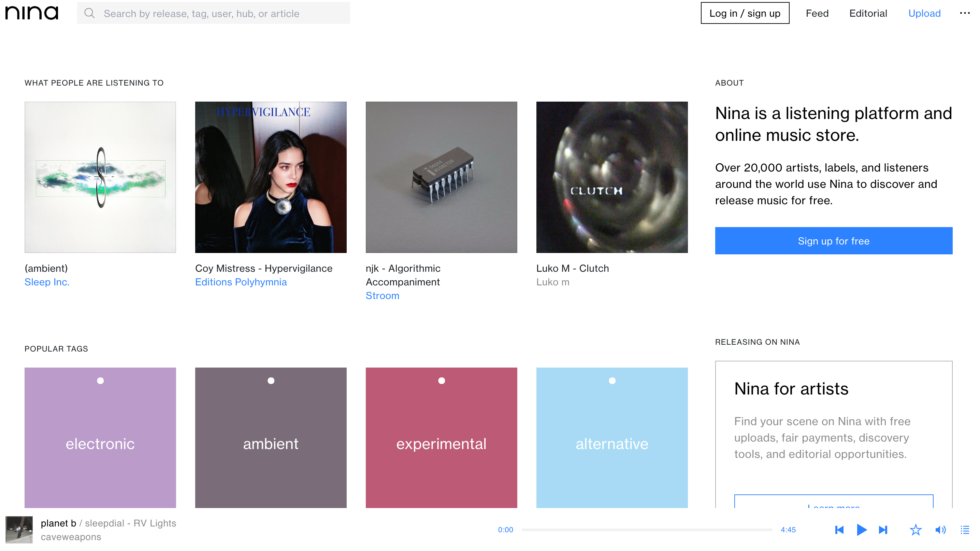Open the caveweapons artist link

click(x=71, y=537)
